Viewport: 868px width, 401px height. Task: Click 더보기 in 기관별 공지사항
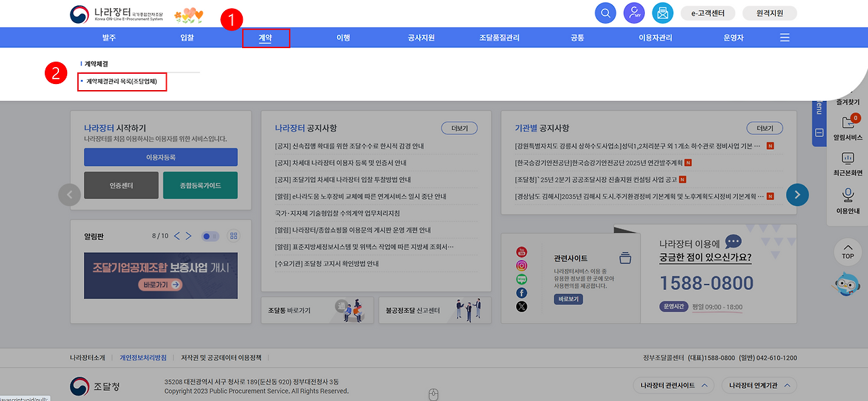click(x=765, y=128)
